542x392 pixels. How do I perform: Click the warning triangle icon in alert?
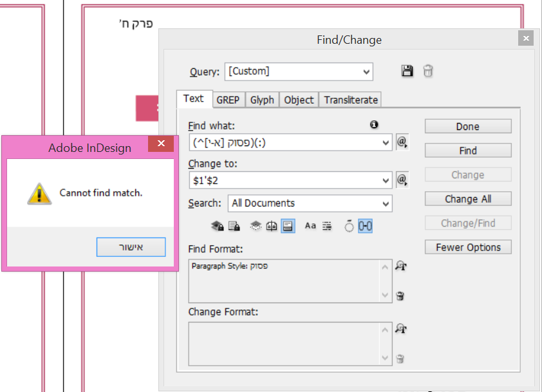(39, 194)
